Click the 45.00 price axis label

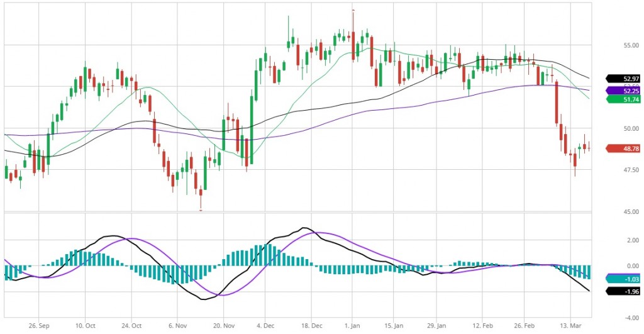click(631, 211)
